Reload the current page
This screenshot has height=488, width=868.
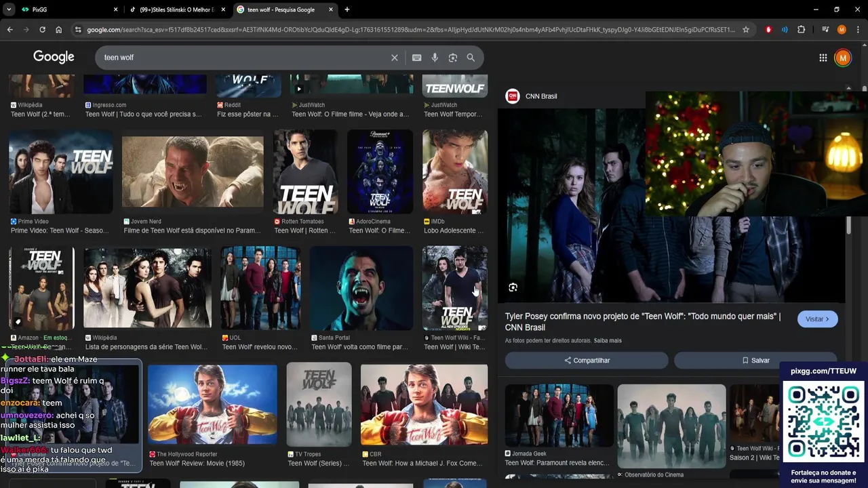[42, 30]
